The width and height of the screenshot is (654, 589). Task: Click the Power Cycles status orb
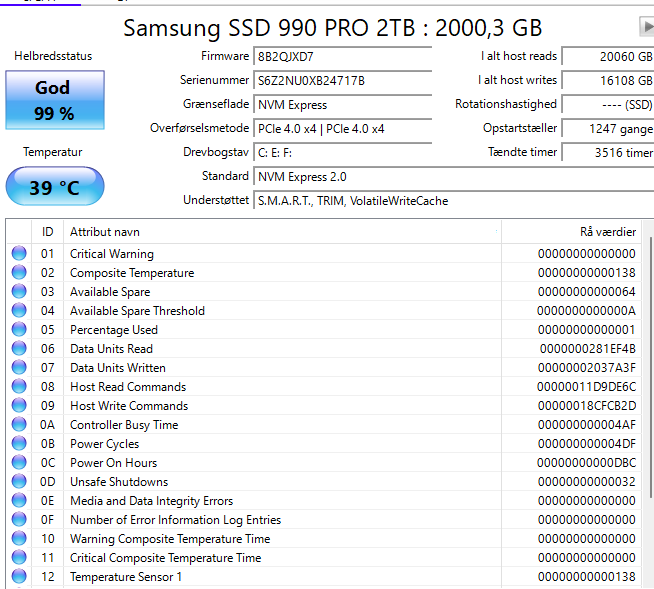pos(19,443)
